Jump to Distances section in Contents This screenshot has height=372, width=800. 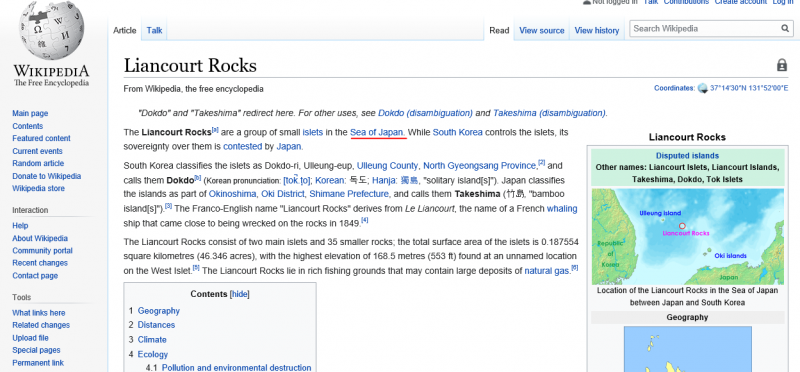[156, 325]
